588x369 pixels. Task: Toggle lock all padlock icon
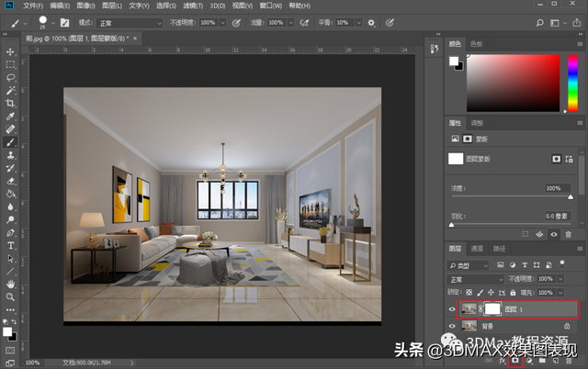point(513,292)
